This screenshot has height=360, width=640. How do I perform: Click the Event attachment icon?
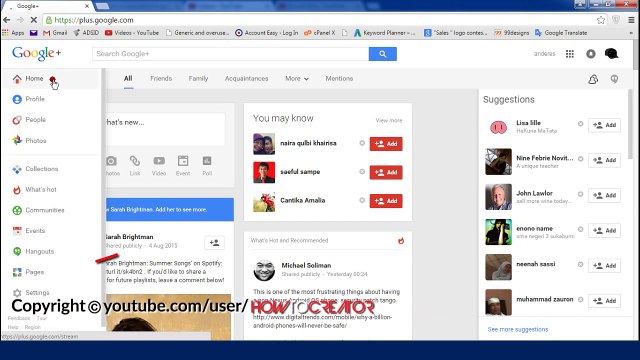(x=183, y=165)
